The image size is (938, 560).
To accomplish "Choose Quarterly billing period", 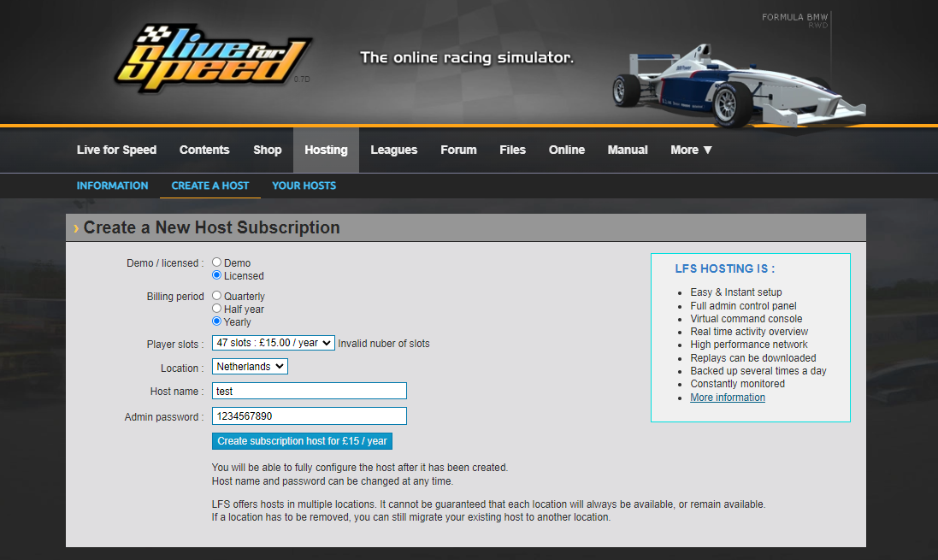I will [216, 296].
